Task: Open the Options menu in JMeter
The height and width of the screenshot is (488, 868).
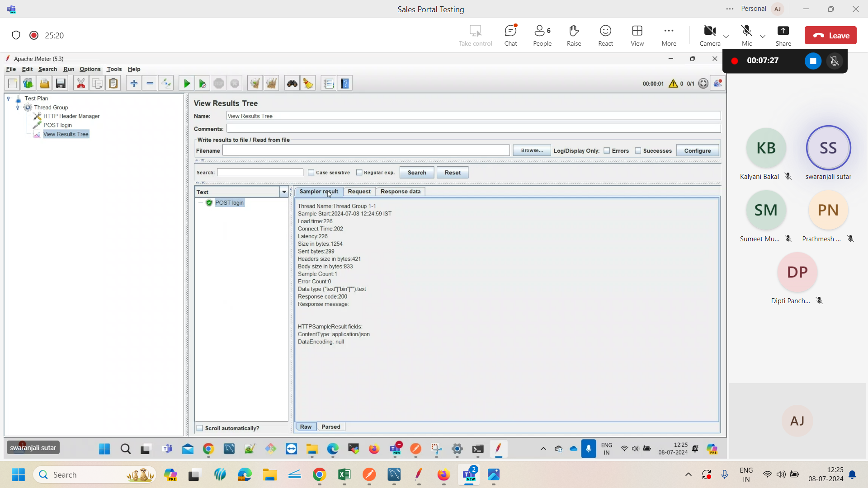Action: pyautogui.click(x=90, y=69)
